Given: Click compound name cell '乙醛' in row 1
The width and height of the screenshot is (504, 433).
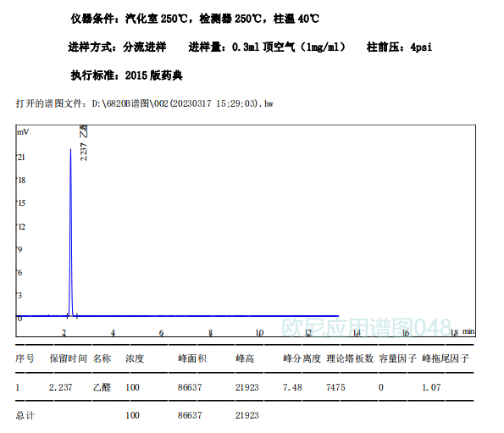Looking at the screenshot, I should click(102, 387).
